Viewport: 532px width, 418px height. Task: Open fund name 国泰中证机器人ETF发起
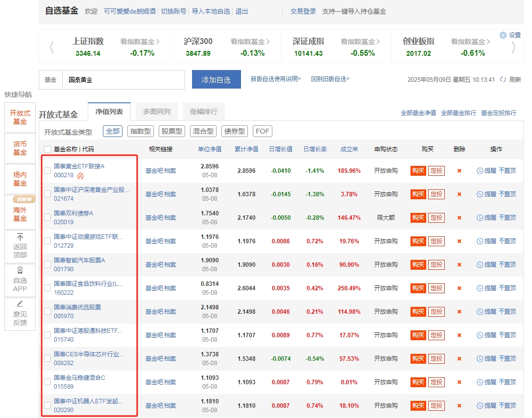point(88,401)
